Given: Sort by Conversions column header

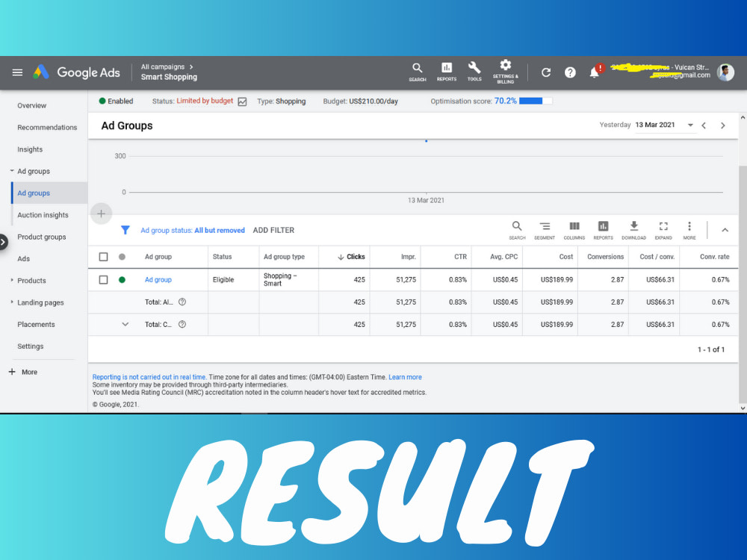Looking at the screenshot, I should (605, 257).
